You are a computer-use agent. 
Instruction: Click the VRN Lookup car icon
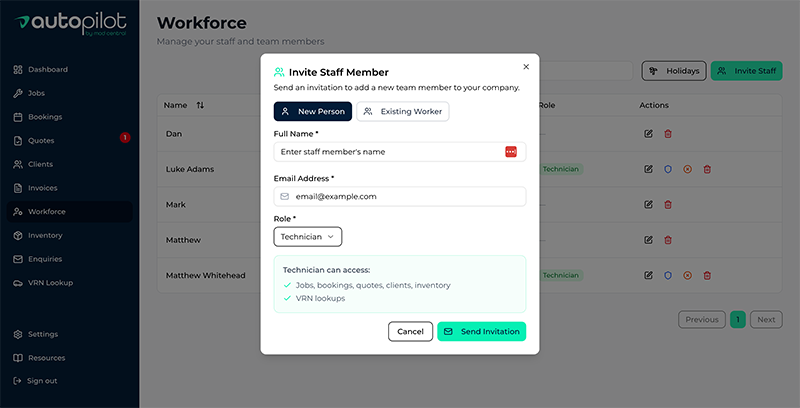(18, 283)
